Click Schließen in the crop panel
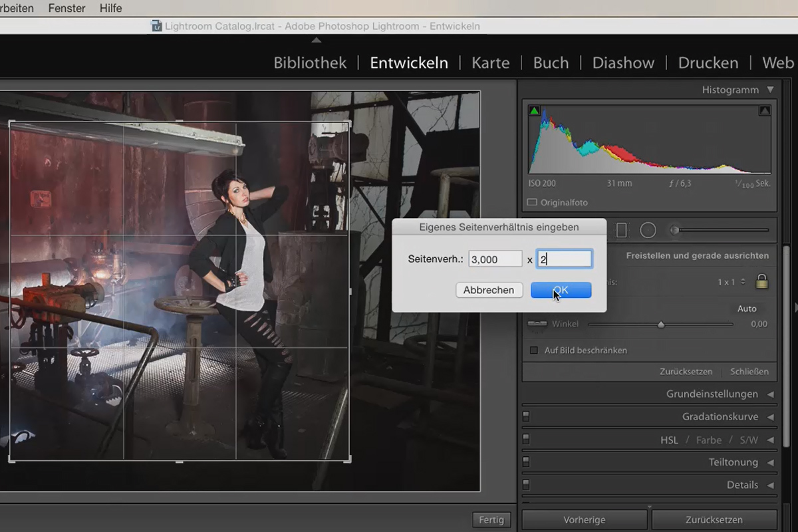Image resolution: width=798 pixels, height=532 pixels. pyautogui.click(x=749, y=372)
